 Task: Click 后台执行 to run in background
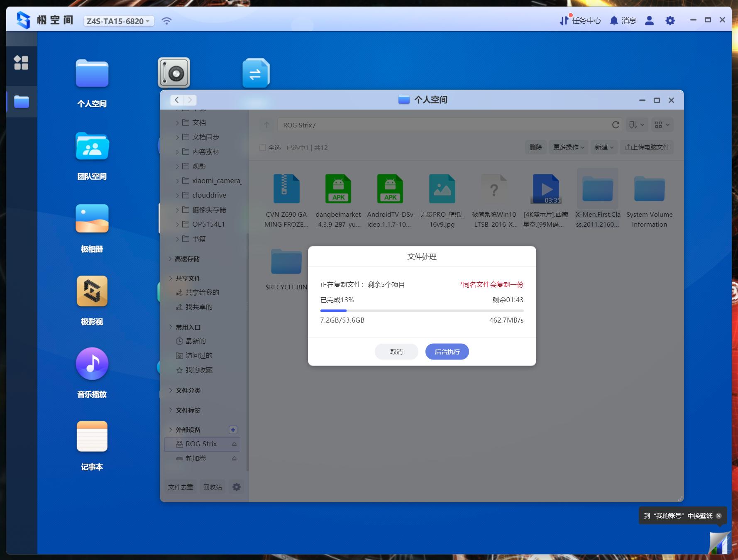pyautogui.click(x=447, y=352)
